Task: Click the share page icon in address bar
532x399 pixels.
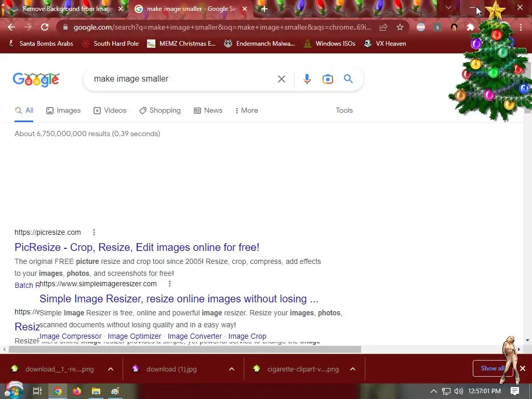Action: pyautogui.click(x=383, y=27)
